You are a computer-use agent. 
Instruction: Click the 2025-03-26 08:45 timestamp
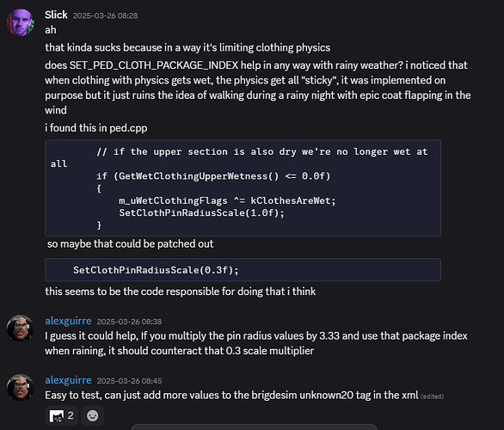click(x=130, y=381)
